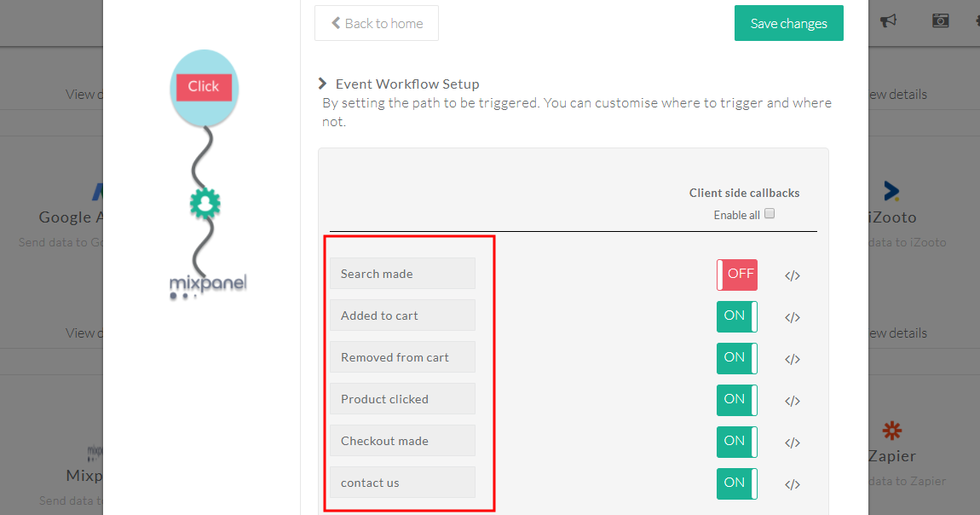Click the teal gear workflow icon
The image size is (980, 515).
click(205, 204)
